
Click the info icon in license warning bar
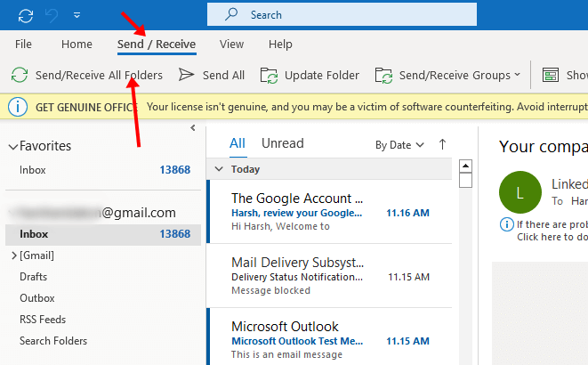tap(17, 107)
